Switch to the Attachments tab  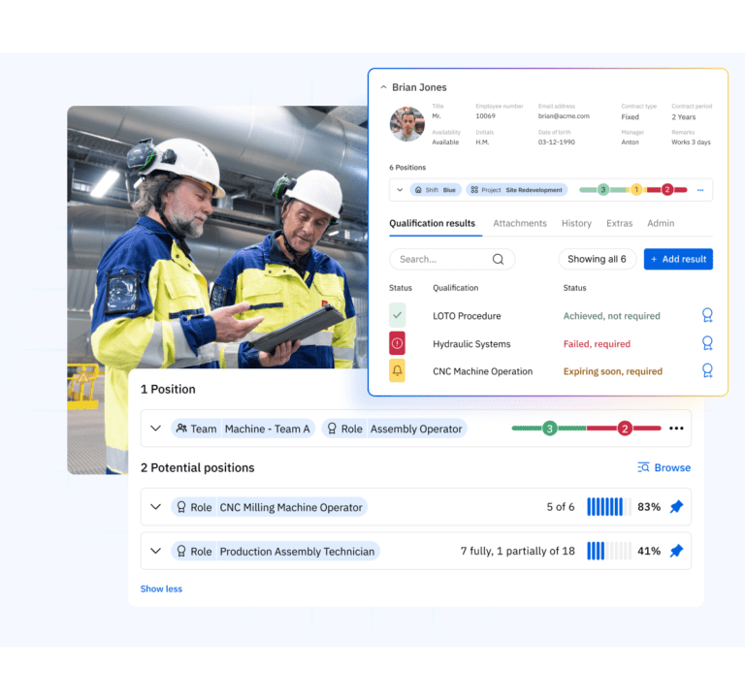pyautogui.click(x=519, y=223)
